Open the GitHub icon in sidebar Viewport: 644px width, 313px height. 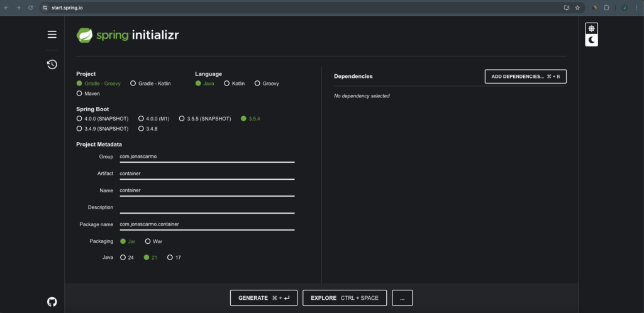(52, 302)
